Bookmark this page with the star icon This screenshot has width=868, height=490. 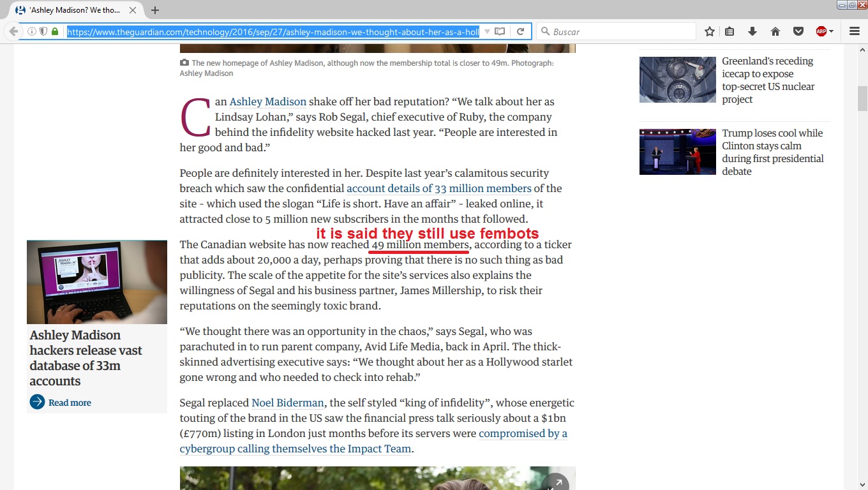pyautogui.click(x=710, y=31)
